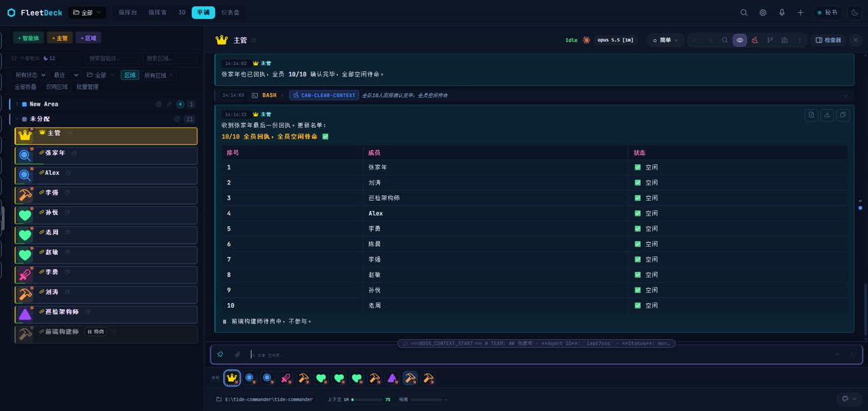Open the git branch icon in chat toolbar
Screen dimensions: 868x411
(x=770, y=40)
